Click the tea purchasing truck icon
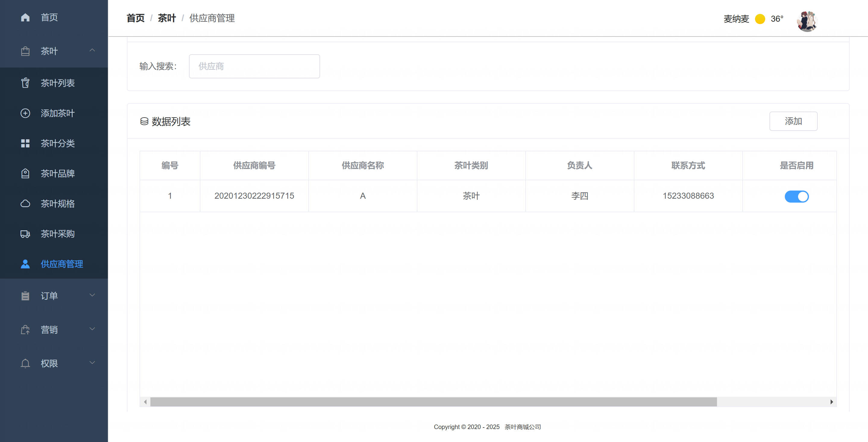This screenshot has height=442, width=868. pyautogui.click(x=25, y=234)
